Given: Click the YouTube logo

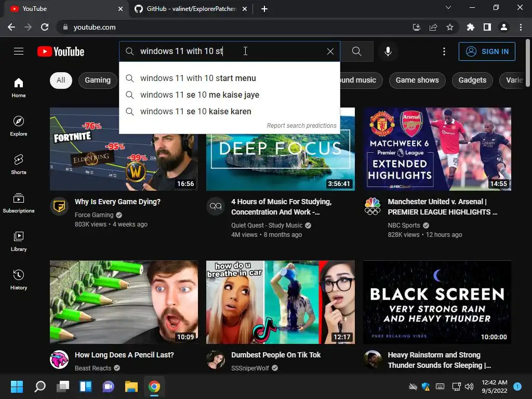Looking at the screenshot, I should (61, 51).
